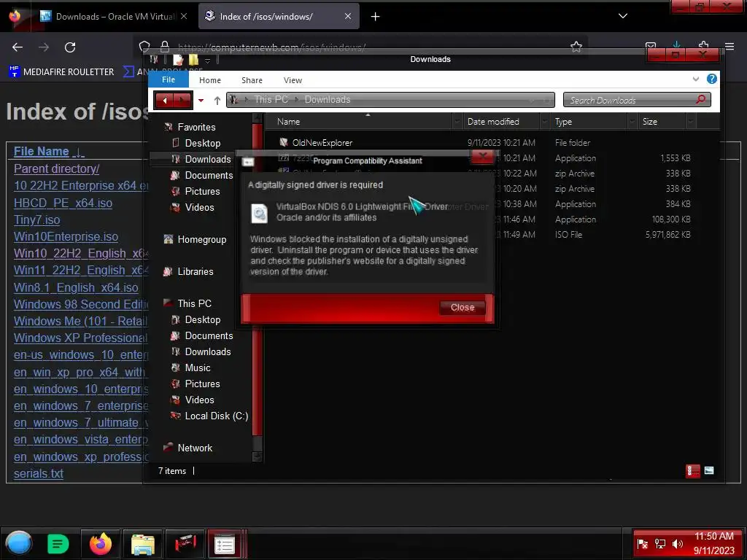The width and height of the screenshot is (747, 560).
Task: Select This PC in navigation pane
Action: click(194, 303)
